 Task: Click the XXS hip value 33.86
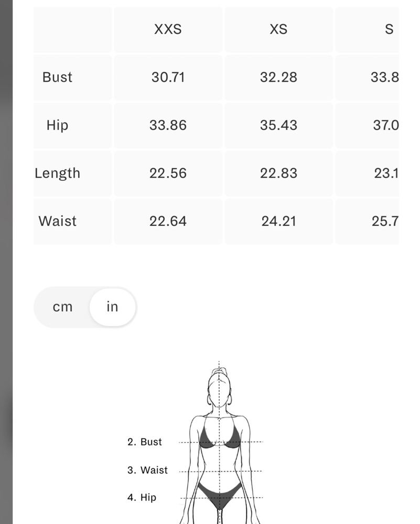pos(168,125)
